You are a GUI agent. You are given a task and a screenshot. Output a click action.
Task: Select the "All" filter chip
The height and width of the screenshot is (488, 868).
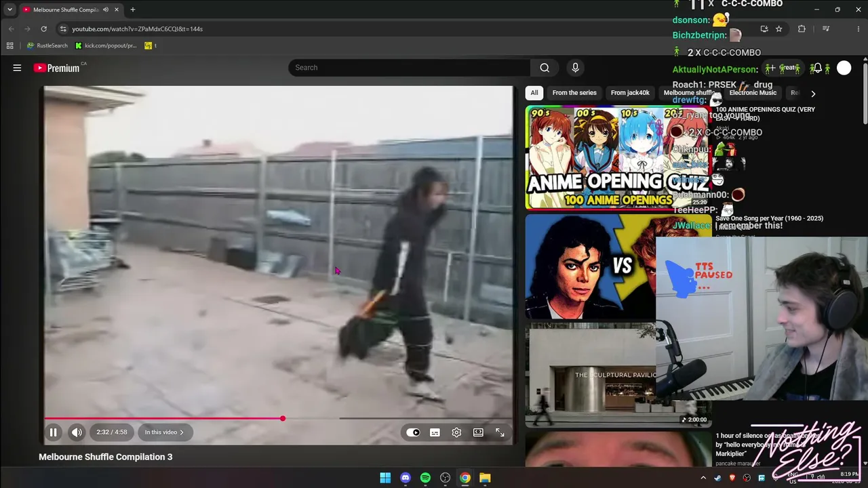(x=534, y=93)
